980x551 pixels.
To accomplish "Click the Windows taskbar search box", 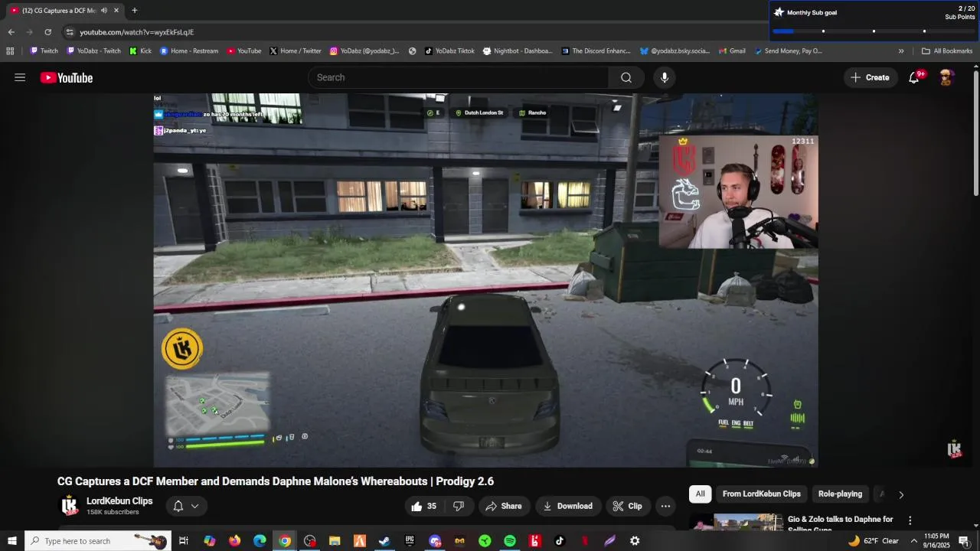I will (x=98, y=541).
